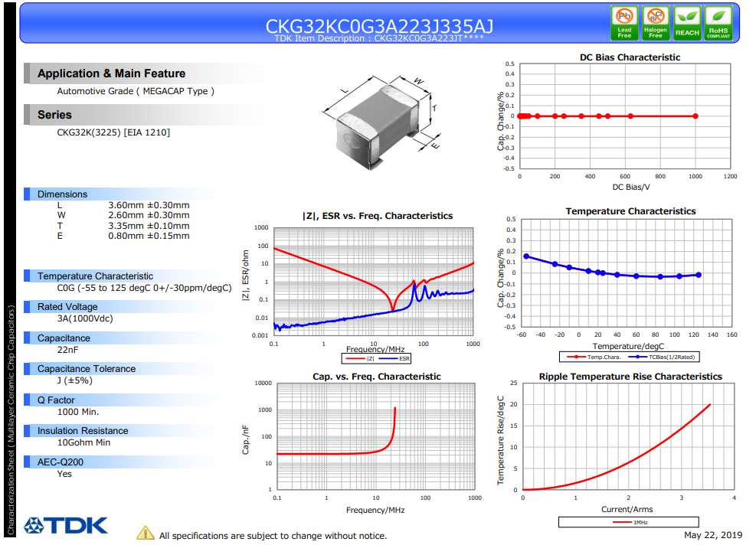
Task: Click the Capacitance Tolerance heading
Action: coord(87,369)
